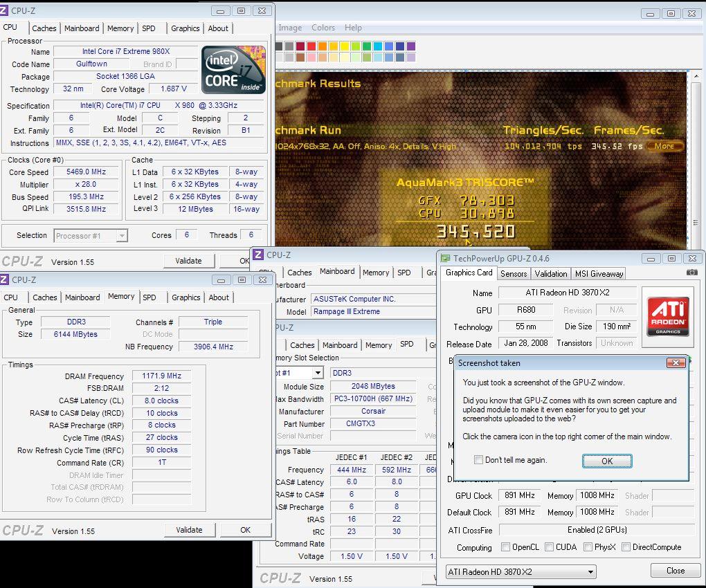Open the Processor #1 selection dropdown
Viewport: 706px width, 588px height.
click(x=91, y=236)
